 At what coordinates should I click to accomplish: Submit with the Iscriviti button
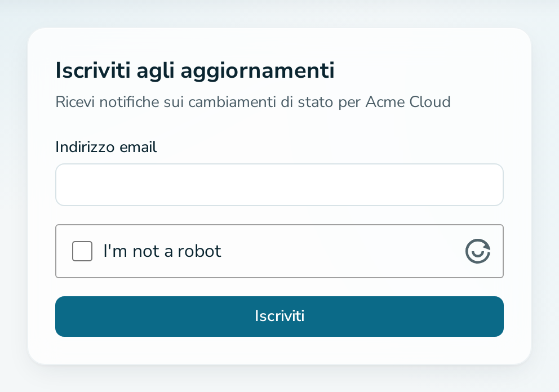[x=279, y=317]
